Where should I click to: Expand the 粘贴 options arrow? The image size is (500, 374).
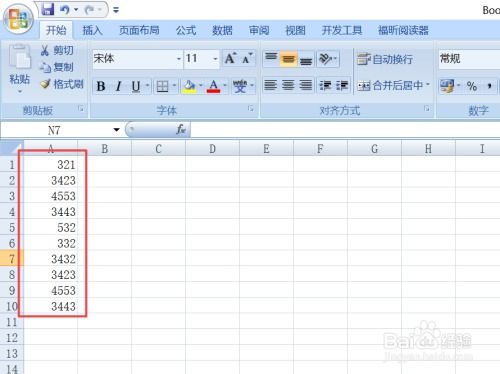pyautogui.click(x=19, y=91)
